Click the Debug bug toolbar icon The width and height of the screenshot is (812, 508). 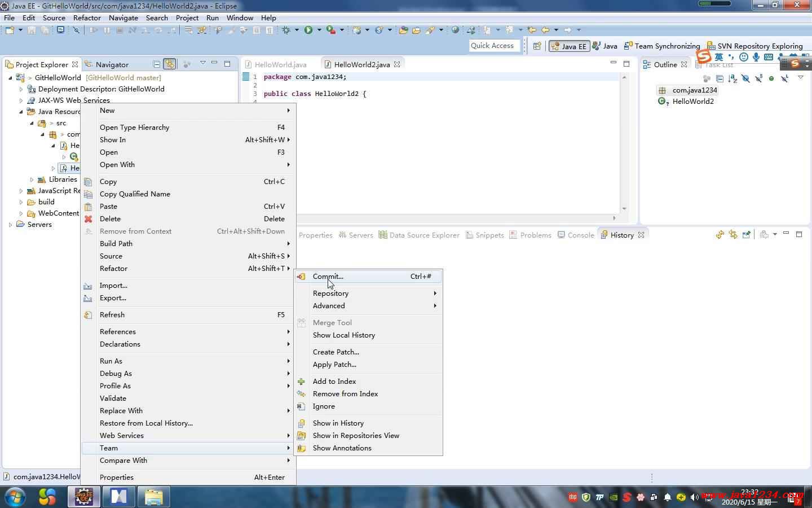[x=286, y=30]
